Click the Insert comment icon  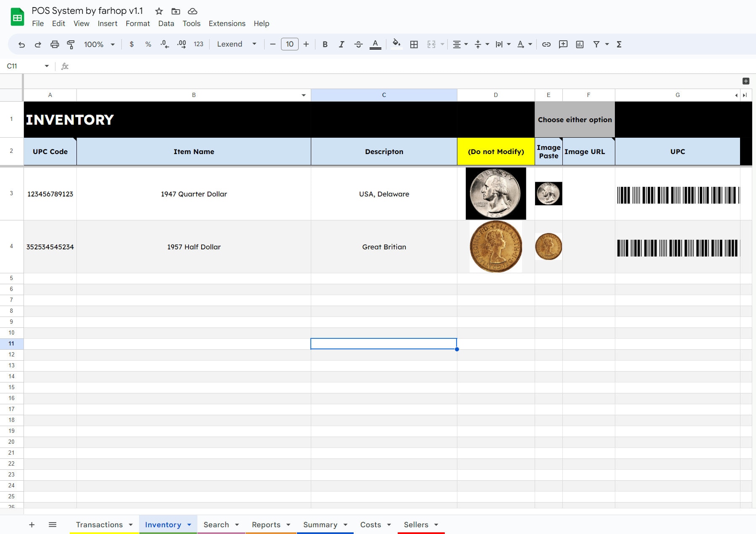coord(563,44)
